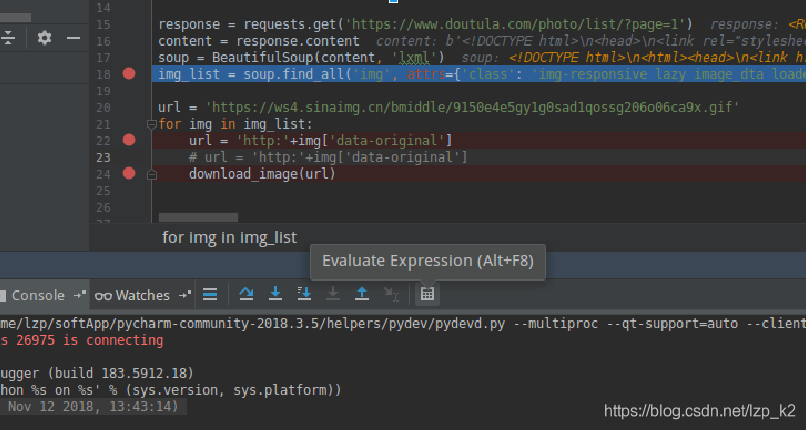Click the Step Into My Code icon

pyautogui.click(x=304, y=294)
